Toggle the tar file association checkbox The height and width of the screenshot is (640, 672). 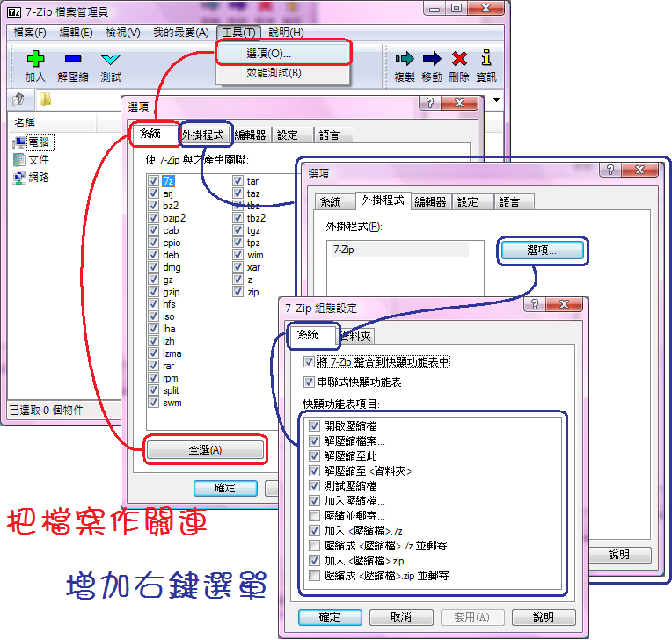(237, 181)
